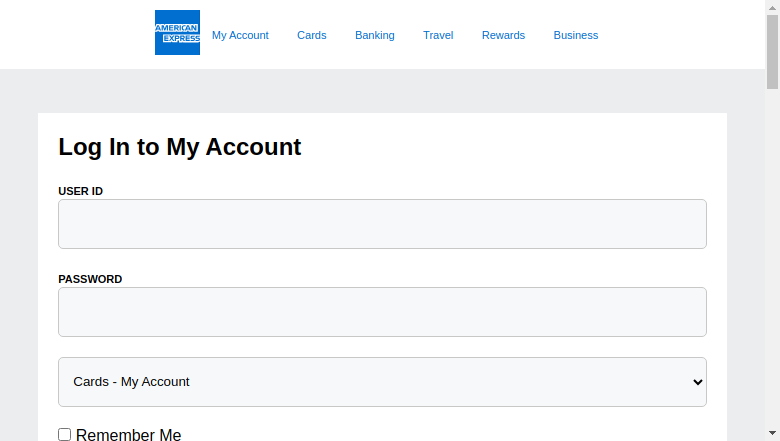Select Rewards in the top navigation
The width and height of the screenshot is (780, 441).
coord(503,35)
